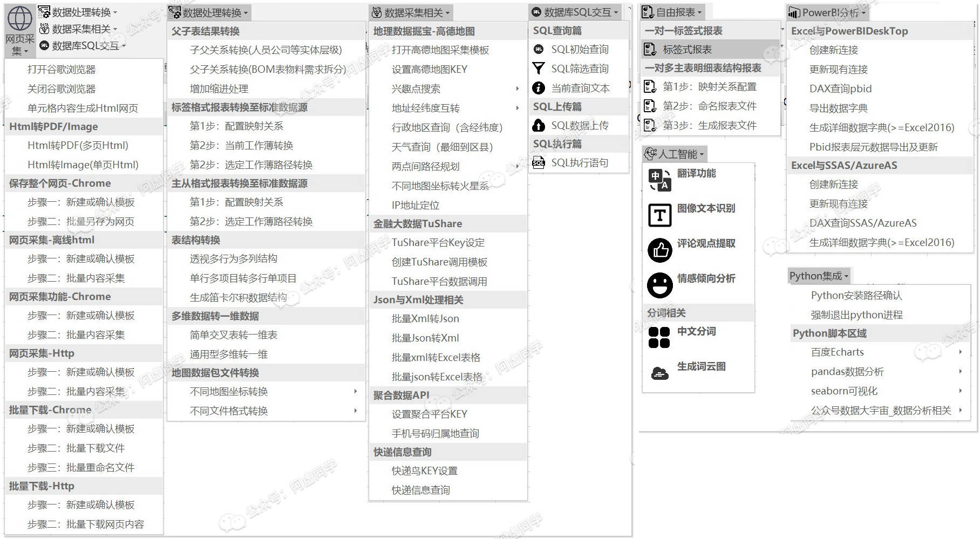
Task: Choose DAX查询SSAS/AzureAS
Action: [880, 223]
